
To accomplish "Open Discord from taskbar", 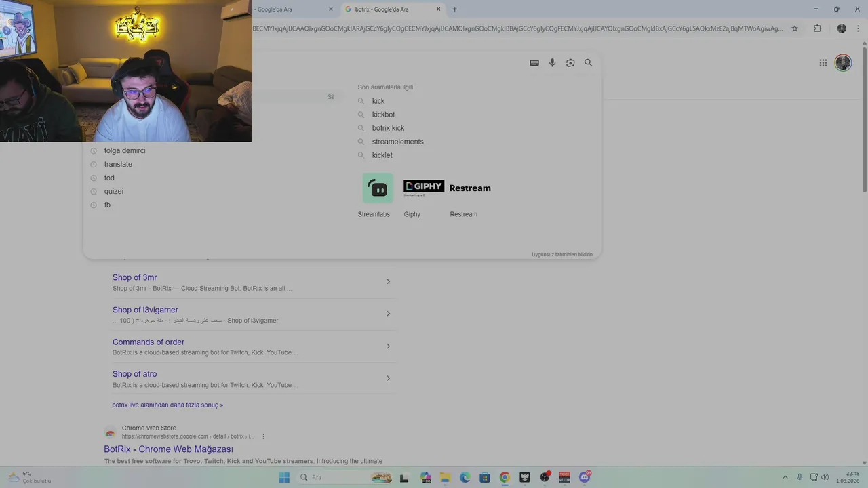I will (x=585, y=477).
